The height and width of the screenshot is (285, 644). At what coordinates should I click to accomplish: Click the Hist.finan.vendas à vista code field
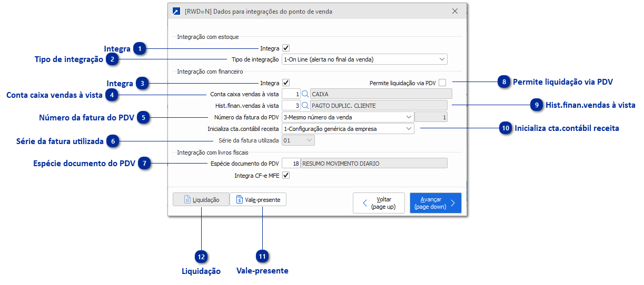pyautogui.click(x=291, y=106)
